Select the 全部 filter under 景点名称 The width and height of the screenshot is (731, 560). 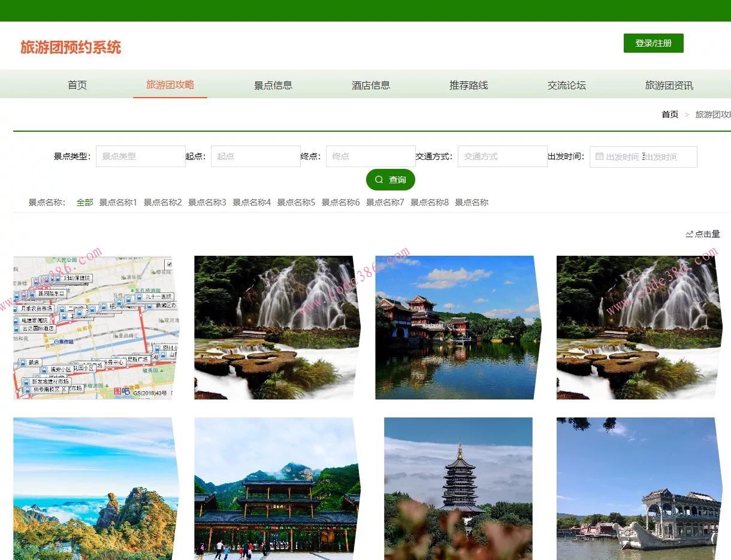(84, 202)
